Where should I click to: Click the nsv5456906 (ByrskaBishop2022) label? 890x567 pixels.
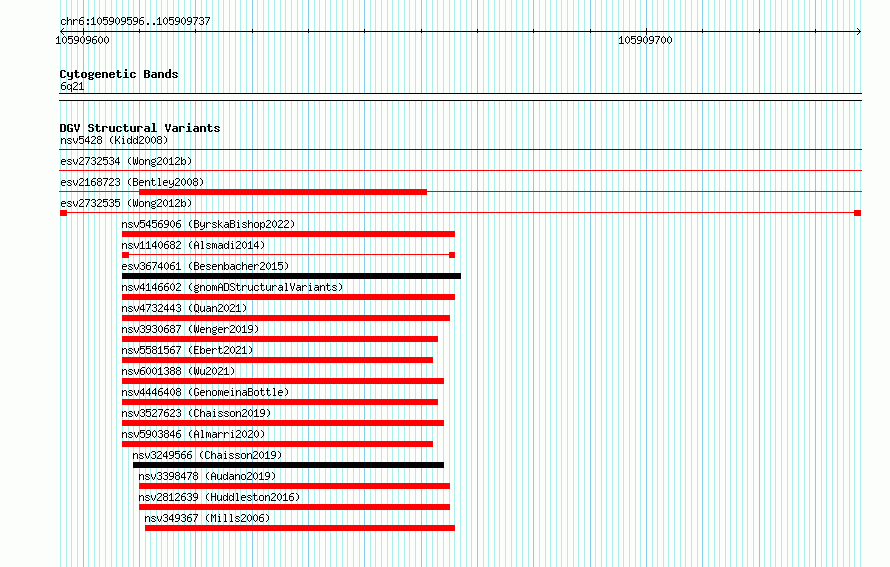pos(208,224)
